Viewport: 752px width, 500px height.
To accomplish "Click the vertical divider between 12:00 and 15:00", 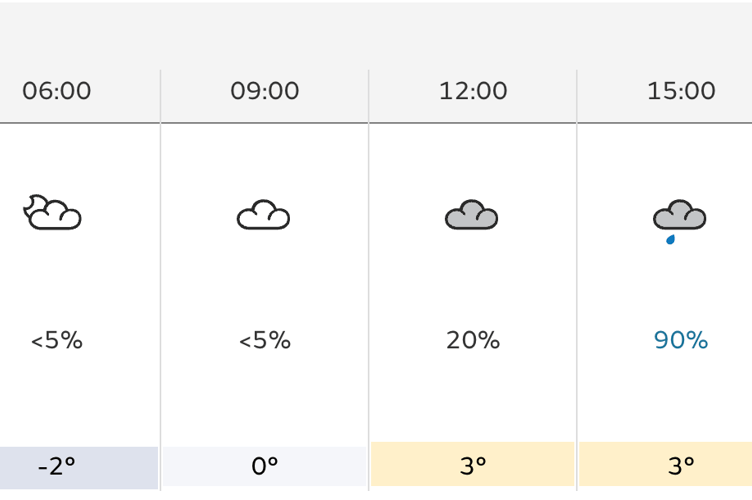I will [576, 280].
